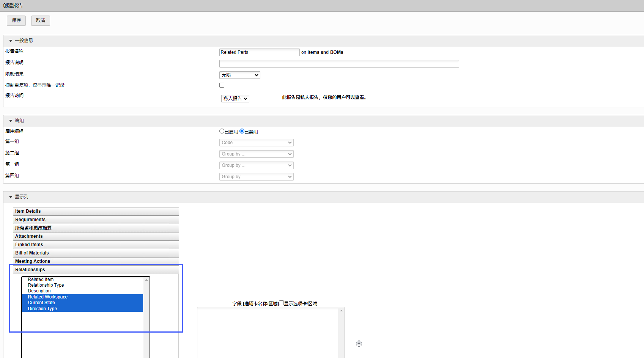This screenshot has height=358, width=644.
Task: Expand the Linked Items accordion tab
Action: click(x=96, y=245)
